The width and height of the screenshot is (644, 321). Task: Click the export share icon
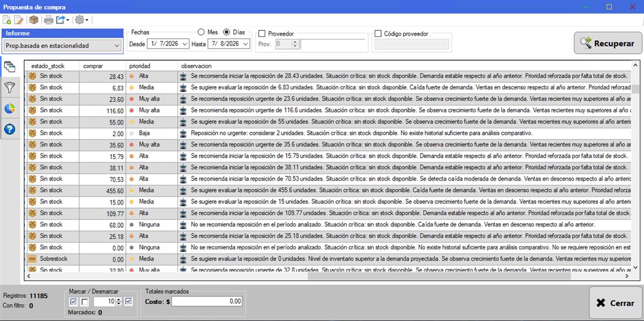[x=60, y=20]
